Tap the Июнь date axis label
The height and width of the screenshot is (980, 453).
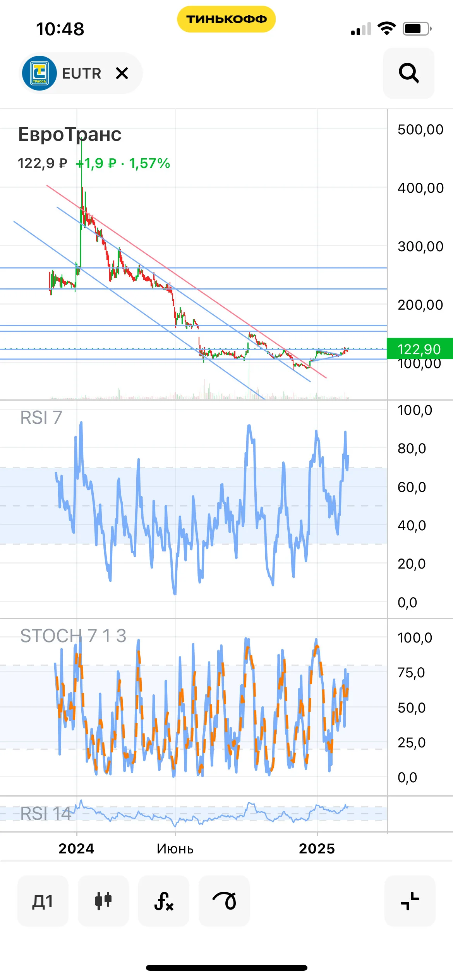[175, 848]
